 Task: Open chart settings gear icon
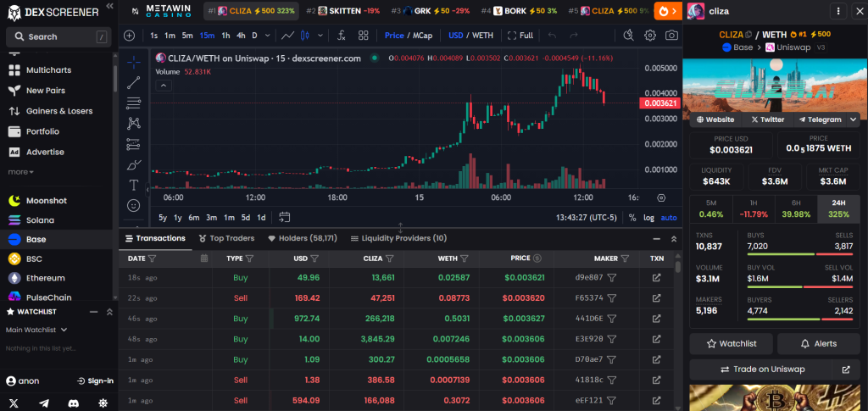click(x=650, y=36)
